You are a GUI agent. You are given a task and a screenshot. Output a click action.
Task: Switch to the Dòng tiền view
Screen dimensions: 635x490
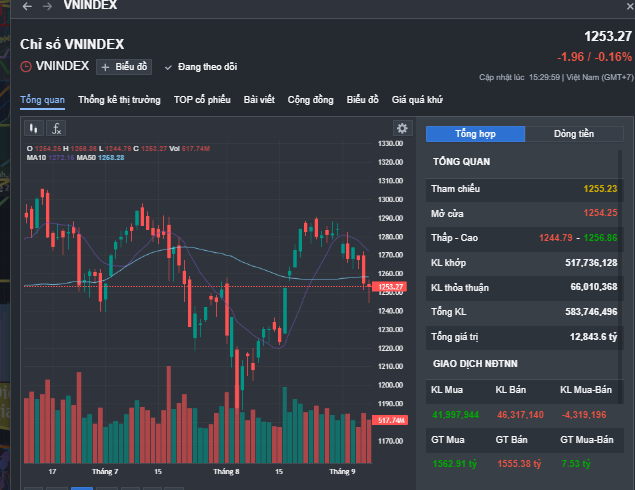pyautogui.click(x=574, y=133)
